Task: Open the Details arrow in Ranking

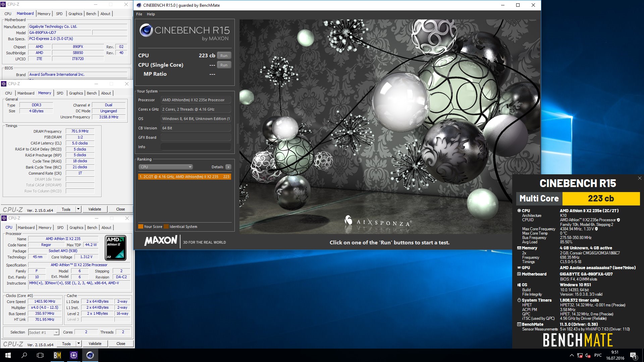Action: click(228, 167)
